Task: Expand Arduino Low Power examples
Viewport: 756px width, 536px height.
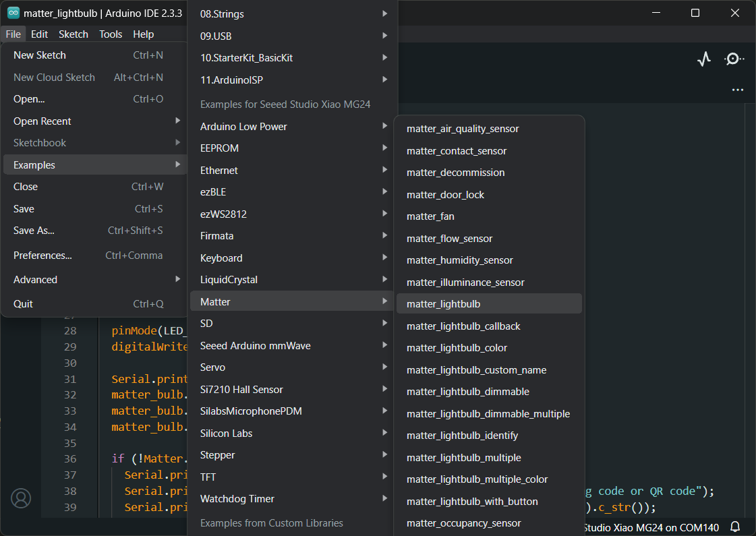Action: tap(293, 126)
